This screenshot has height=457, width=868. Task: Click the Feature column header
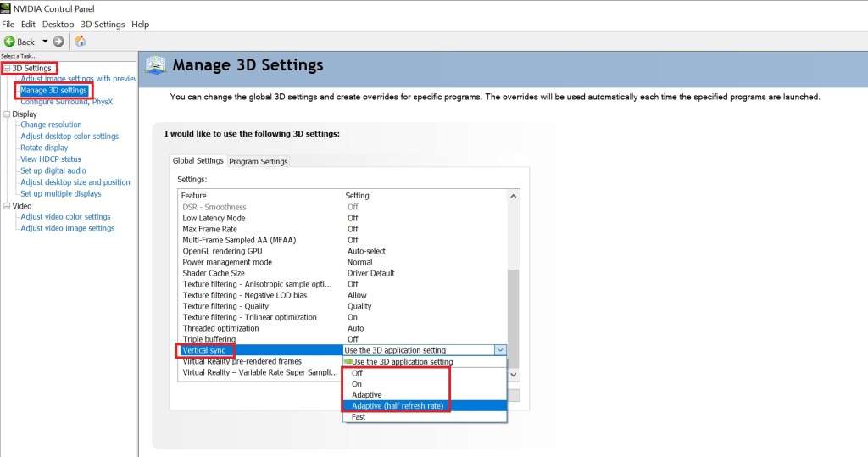(x=260, y=196)
